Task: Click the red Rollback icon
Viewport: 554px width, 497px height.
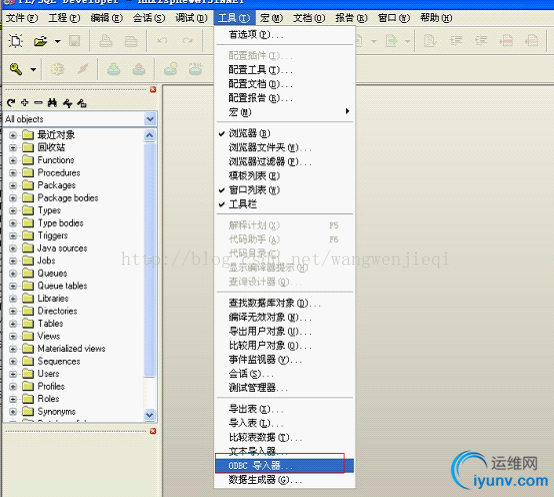Action: (x=139, y=69)
